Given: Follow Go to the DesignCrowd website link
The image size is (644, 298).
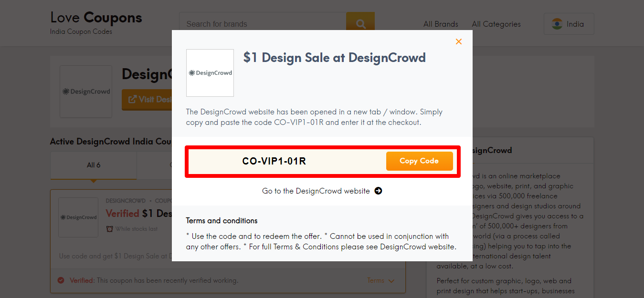Looking at the screenshot, I should click(316, 191).
